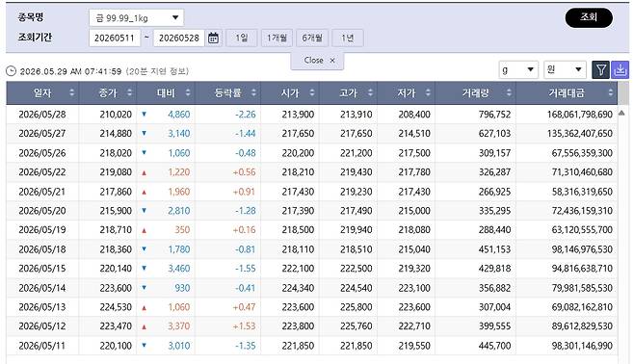Viewport: 634px width, 364px height.
Task: Click the 거래대금 column header
Action: tap(567, 92)
